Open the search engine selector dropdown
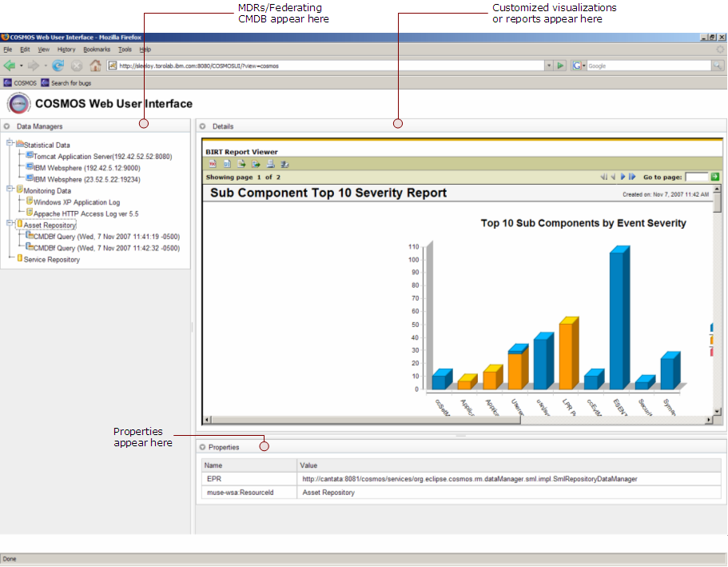 tap(583, 66)
